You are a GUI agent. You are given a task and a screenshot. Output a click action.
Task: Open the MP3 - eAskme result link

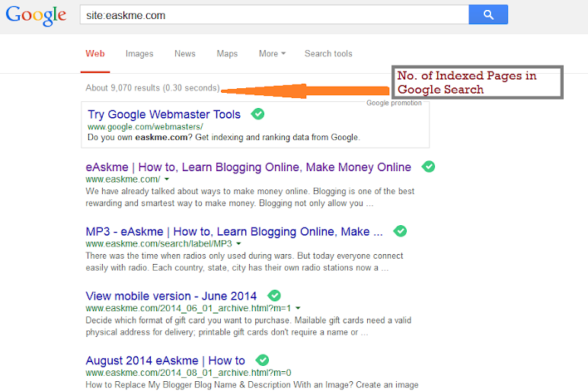[x=234, y=231]
